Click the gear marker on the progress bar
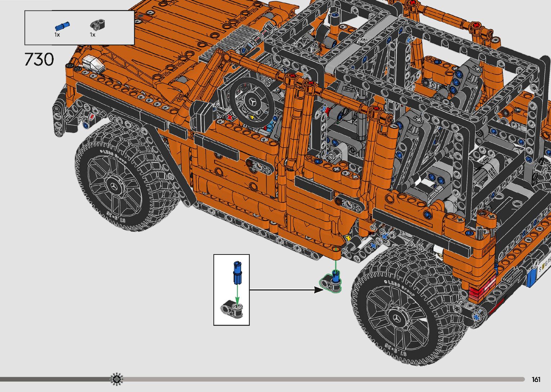This screenshot has height=392, width=551. pyautogui.click(x=117, y=379)
